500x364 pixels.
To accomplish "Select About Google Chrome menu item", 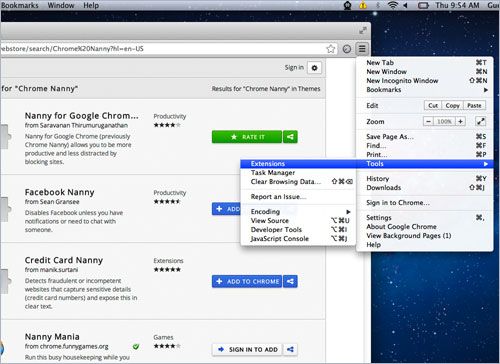I will 425,227.
